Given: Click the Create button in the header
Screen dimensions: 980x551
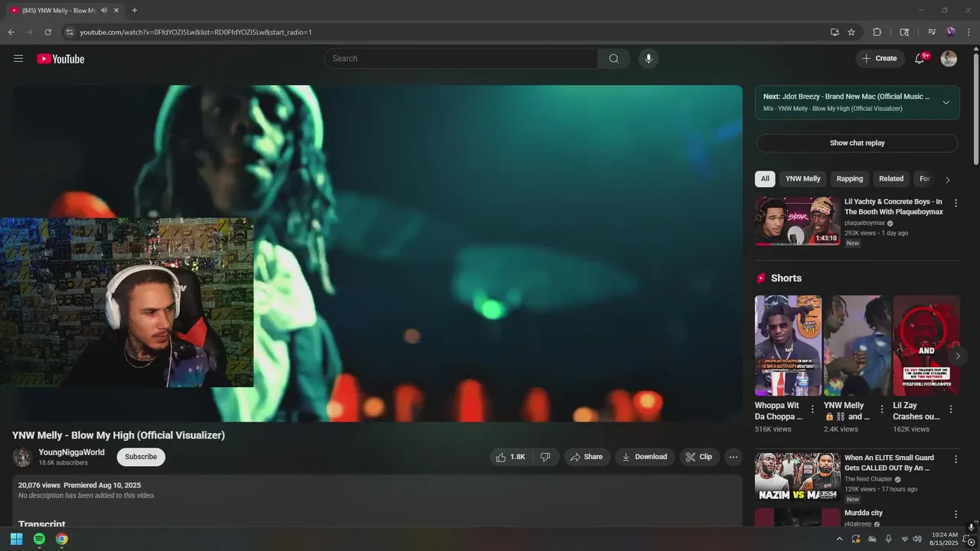Looking at the screenshot, I should [880, 59].
